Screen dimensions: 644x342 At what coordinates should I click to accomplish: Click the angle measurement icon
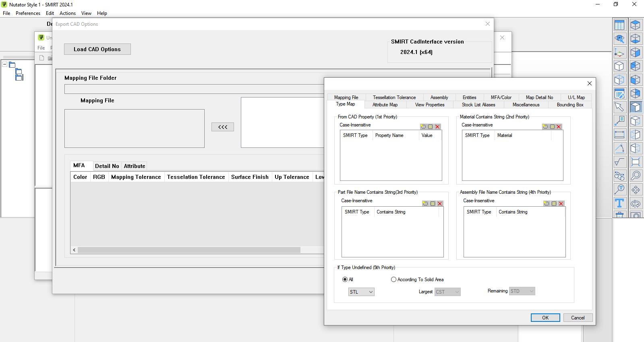tap(619, 148)
